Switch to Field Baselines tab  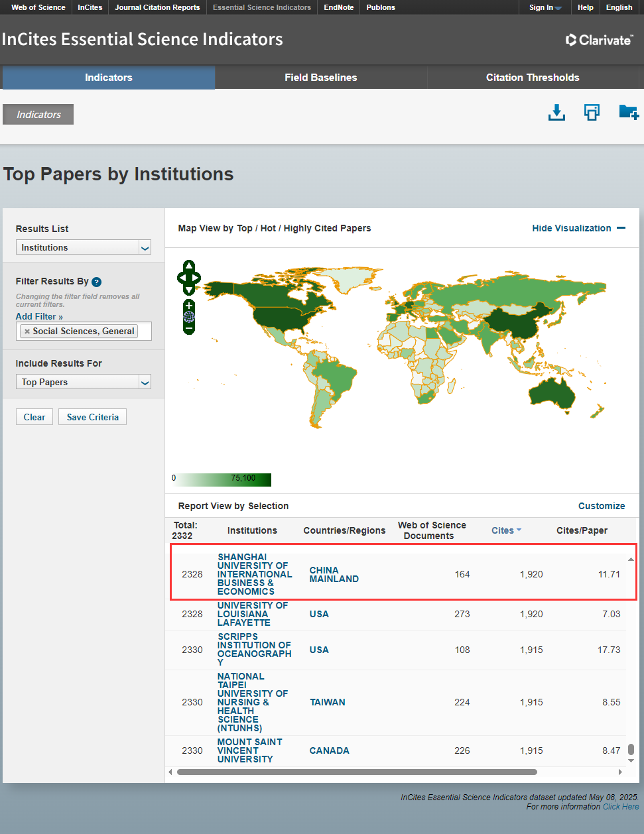320,78
